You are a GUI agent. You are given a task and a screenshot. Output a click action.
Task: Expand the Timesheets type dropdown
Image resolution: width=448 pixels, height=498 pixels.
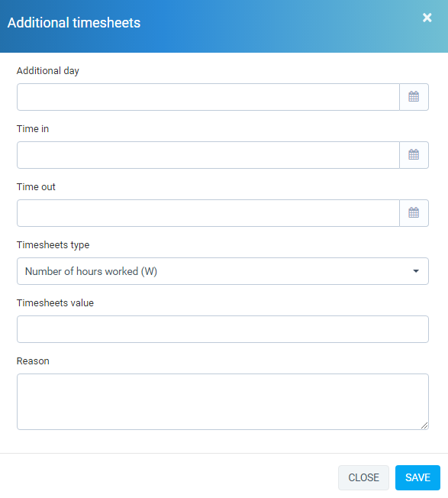point(223,271)
